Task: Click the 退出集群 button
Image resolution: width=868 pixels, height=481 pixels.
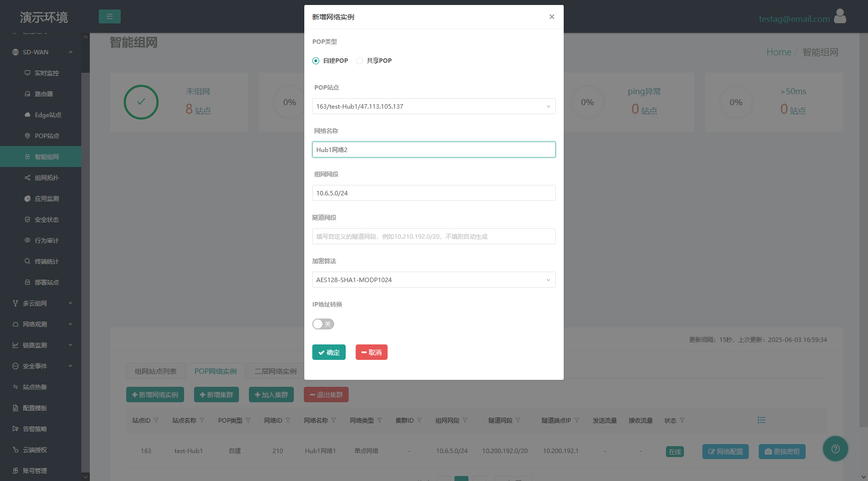Action: (x=326, y=395)
